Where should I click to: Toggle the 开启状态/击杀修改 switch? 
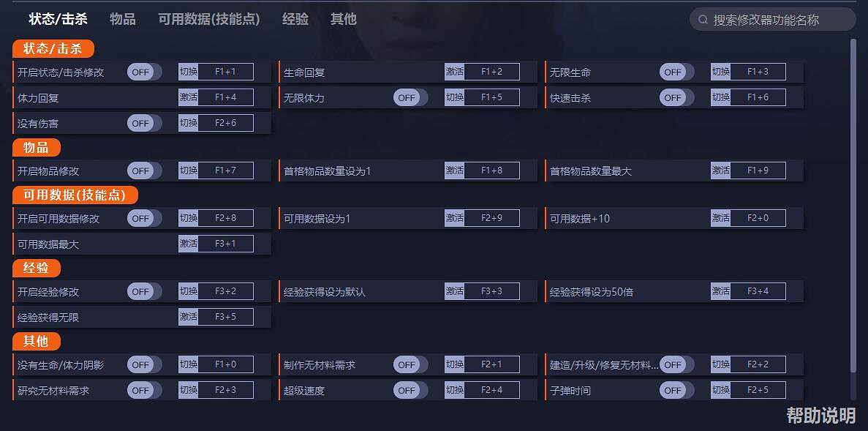(144, 71)
